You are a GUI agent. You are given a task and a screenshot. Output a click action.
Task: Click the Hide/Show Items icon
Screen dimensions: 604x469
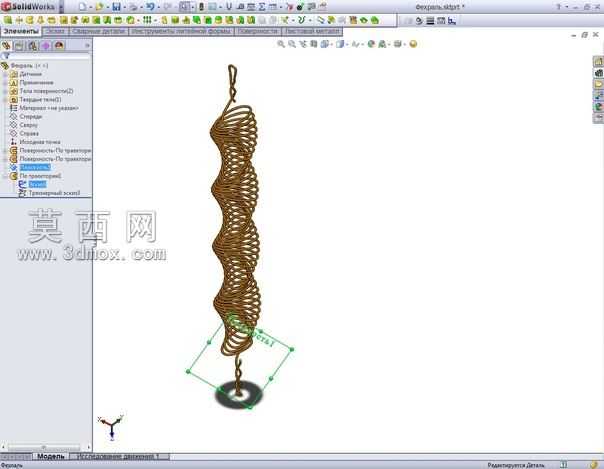355,44
